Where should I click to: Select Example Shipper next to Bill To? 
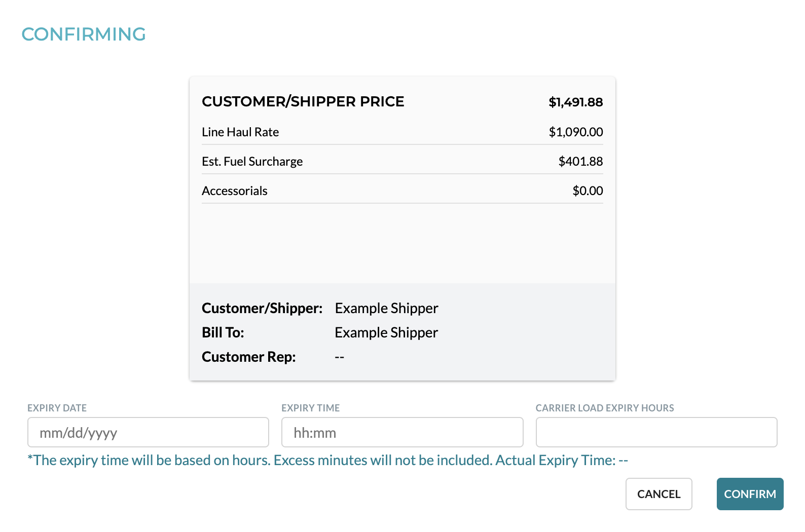[x=386, y=332]
